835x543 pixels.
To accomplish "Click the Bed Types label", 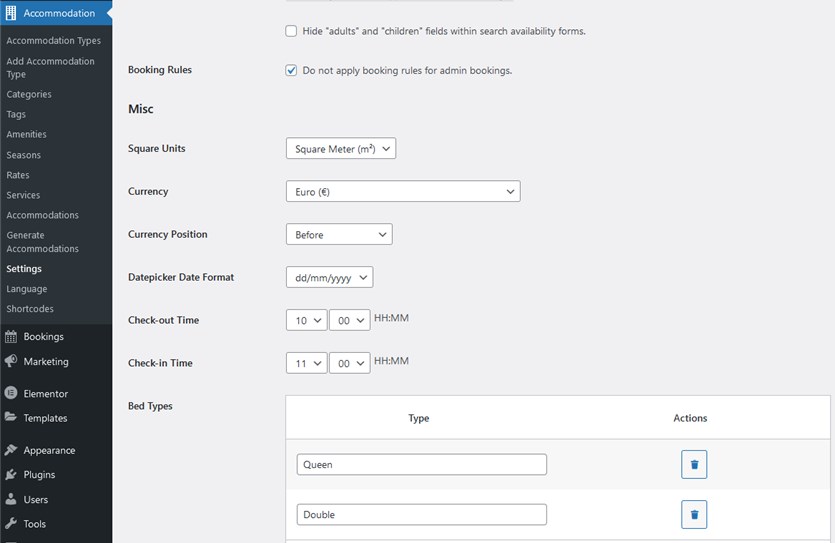I will [150, 406].
